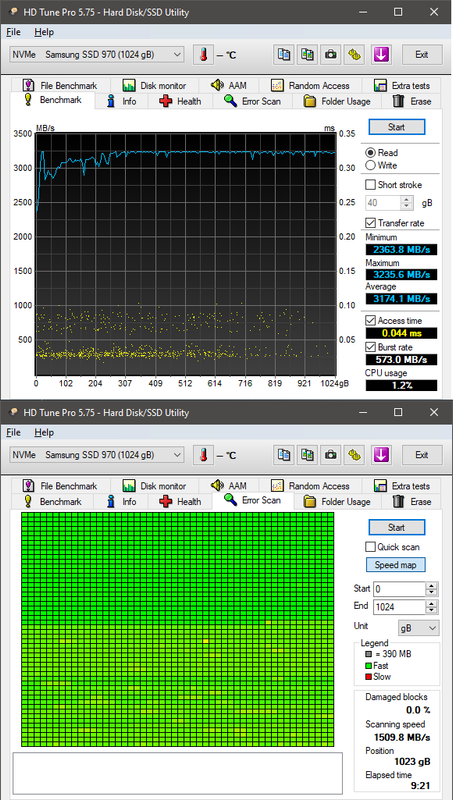Start the error scan
Viewport: 453px width, 800px height.
click(x=396, y=527)
